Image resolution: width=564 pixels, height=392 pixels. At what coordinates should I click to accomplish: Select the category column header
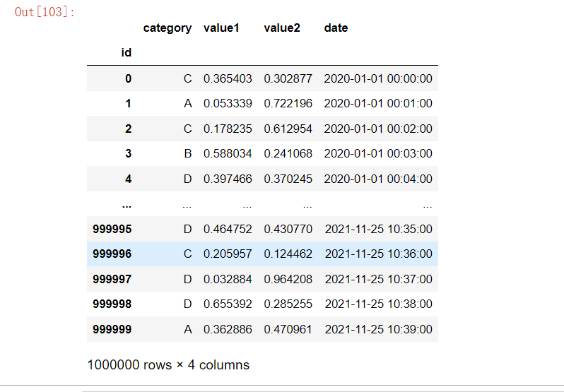[x=168, y=28]
